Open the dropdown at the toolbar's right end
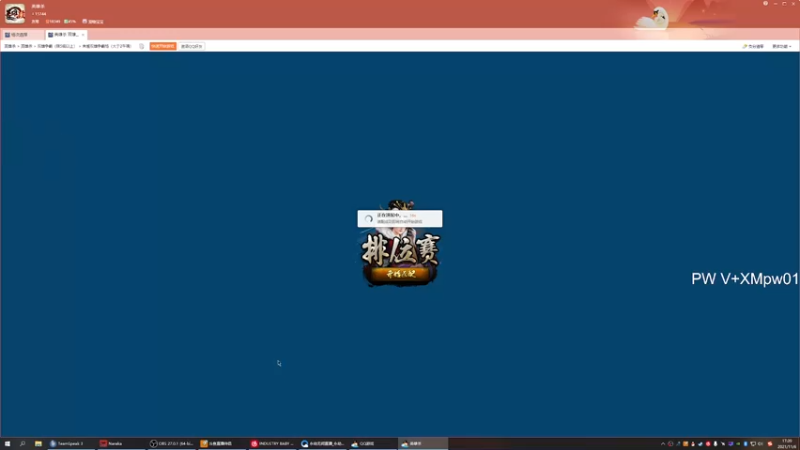 point(781,46)
